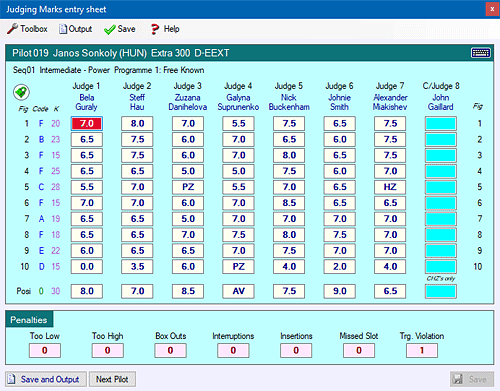
Task: Select Judge 1 Posi mark 8.0
Action: point(87,291)
